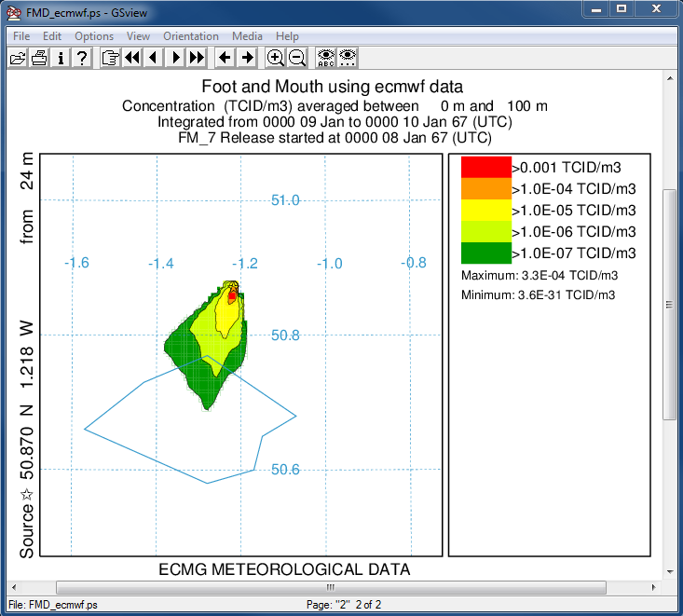Click the orange >1.0E-04 legend swatch
Screen dimensions: 683x616
tap(486, 188)
